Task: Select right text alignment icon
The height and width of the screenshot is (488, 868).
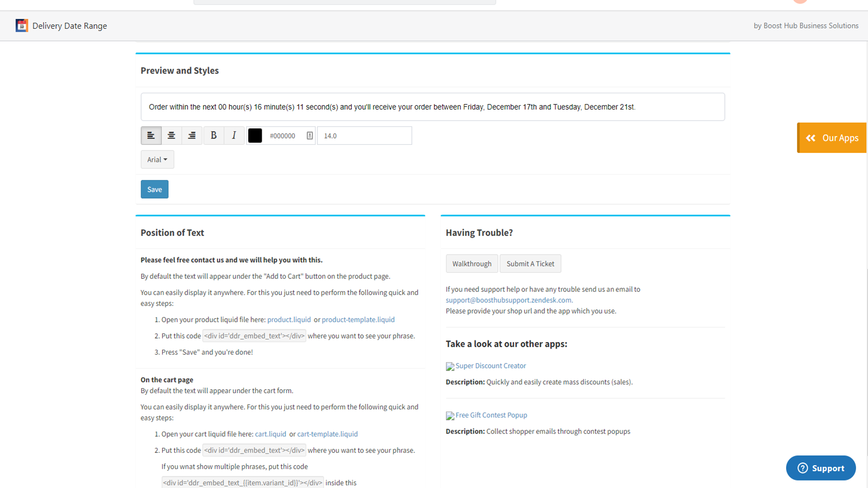Action: pos(192,136)
